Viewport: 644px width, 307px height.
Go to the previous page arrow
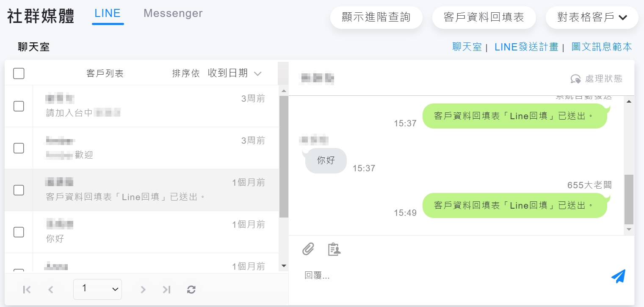(51, 290)
